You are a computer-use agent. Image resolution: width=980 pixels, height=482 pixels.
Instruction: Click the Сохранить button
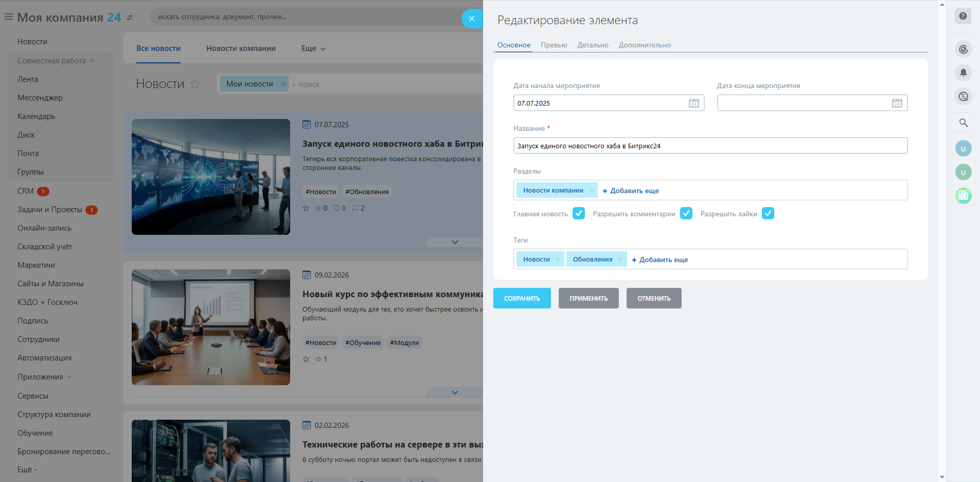(x=522, y=298)
